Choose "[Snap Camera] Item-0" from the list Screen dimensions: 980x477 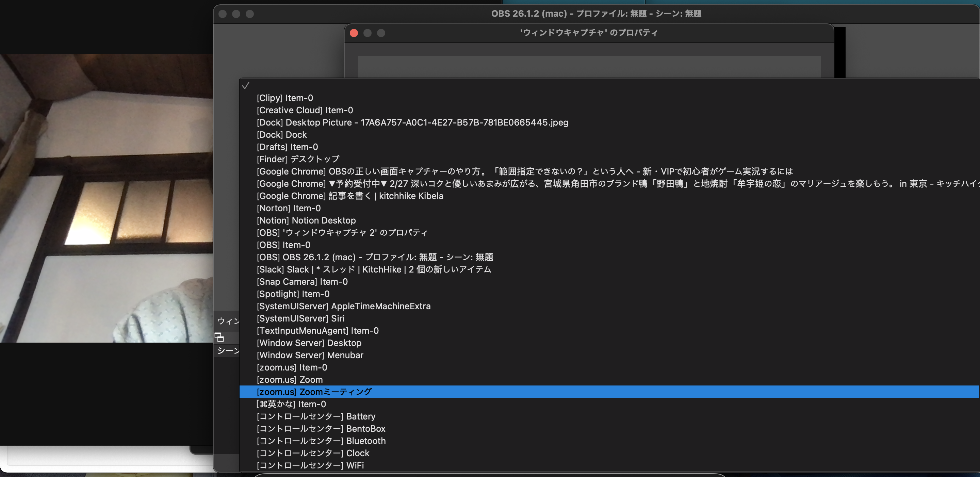pyautogui.click(x=302, y=281)
